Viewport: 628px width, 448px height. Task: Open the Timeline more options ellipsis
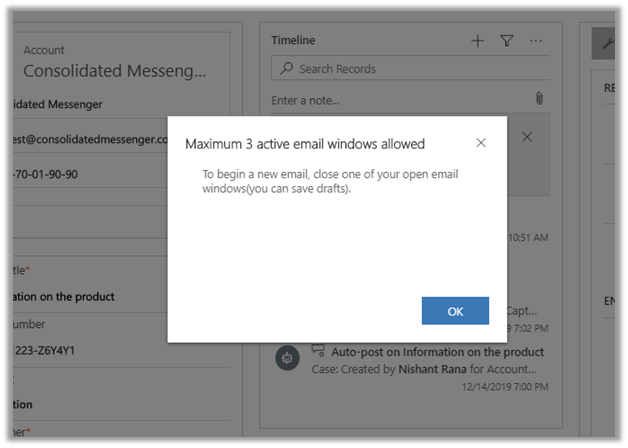click(536, 41)
